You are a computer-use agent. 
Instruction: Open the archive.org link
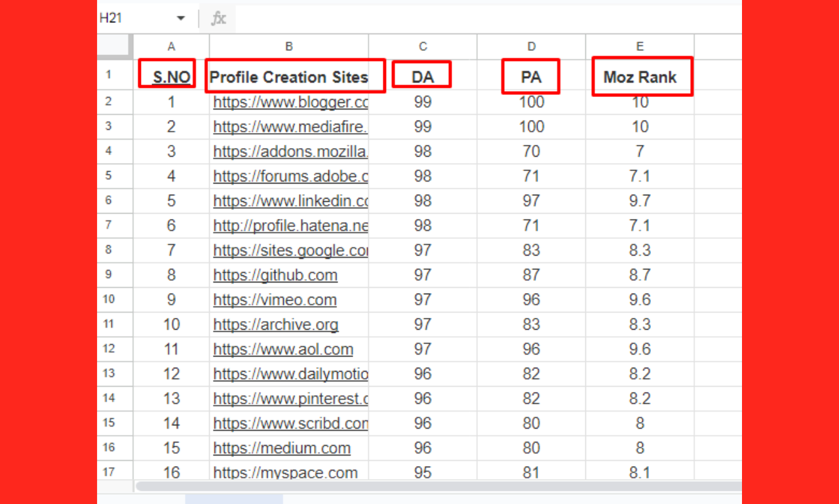pyautogui.click(x=276, y=324)
